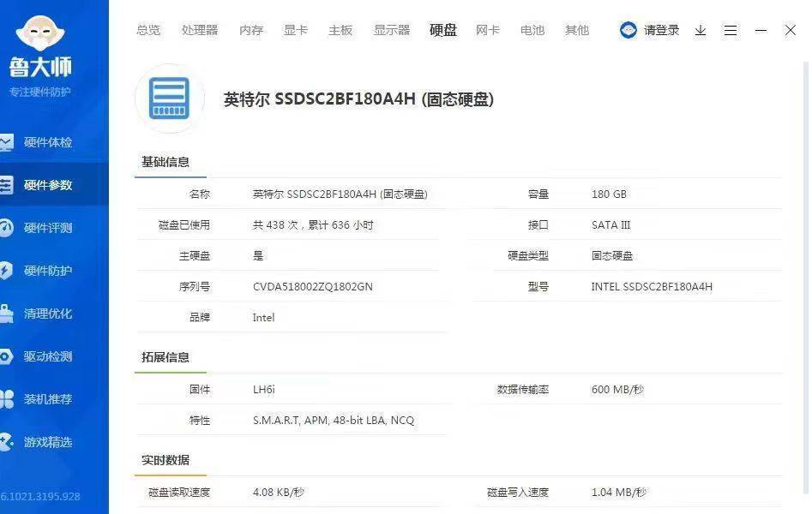Image resolution: width=812 pixels, height=514 pixels.
Task: Open 游戏精选 featured games
Action: 47,442
